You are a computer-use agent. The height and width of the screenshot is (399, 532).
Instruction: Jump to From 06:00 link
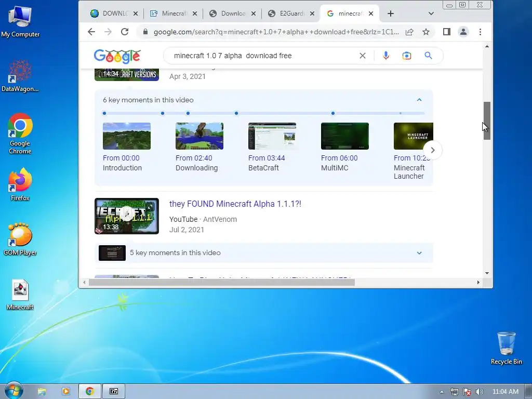pyautogui.click(x=339, y=158)
